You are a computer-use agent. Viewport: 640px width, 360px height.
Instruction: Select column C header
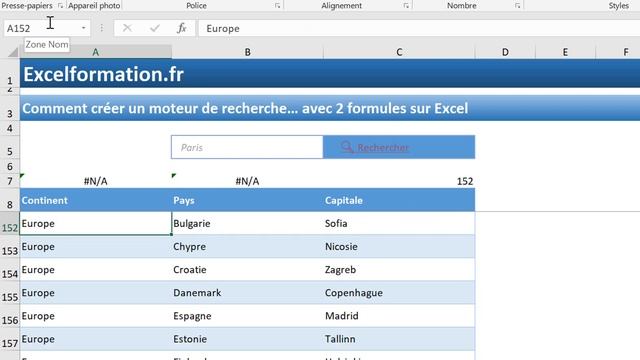coord(399,52)
